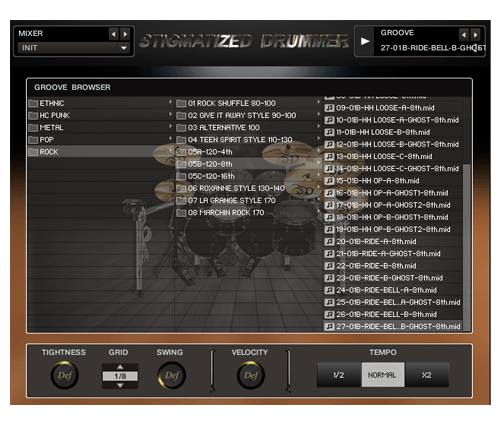
Task: Click the Velocity knob
Action: [251, 375]
